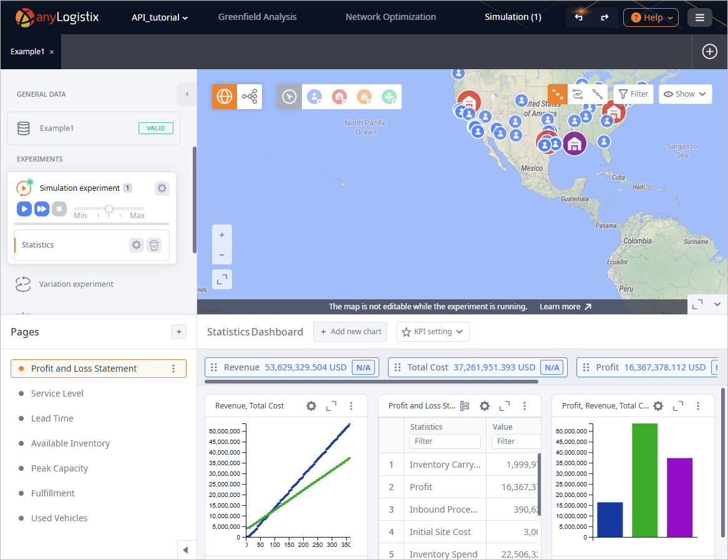
Task: Open Example1 general data
Action: 94,128
